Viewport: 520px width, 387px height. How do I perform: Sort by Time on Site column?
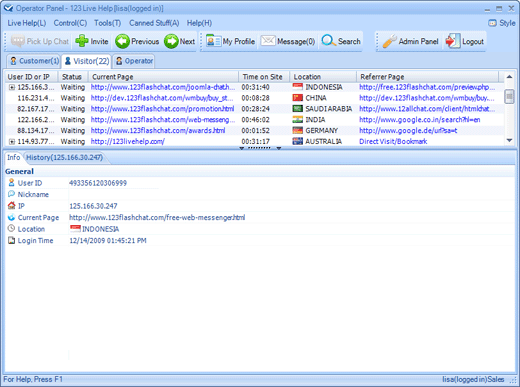[x=264, y=77]
